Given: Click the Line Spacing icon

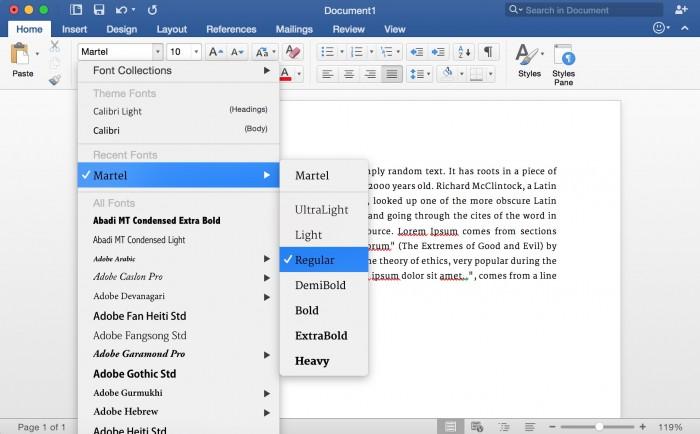Looking at the screenshot, I should pos(417,74).
